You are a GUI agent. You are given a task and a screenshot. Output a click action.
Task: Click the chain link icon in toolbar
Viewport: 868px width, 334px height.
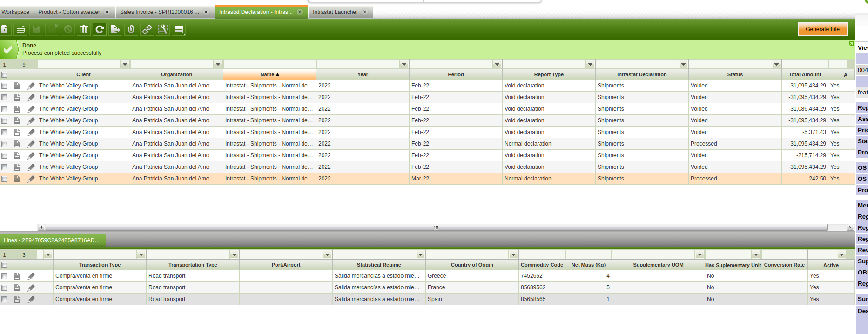pyautogui.click(x=147, y=30)
